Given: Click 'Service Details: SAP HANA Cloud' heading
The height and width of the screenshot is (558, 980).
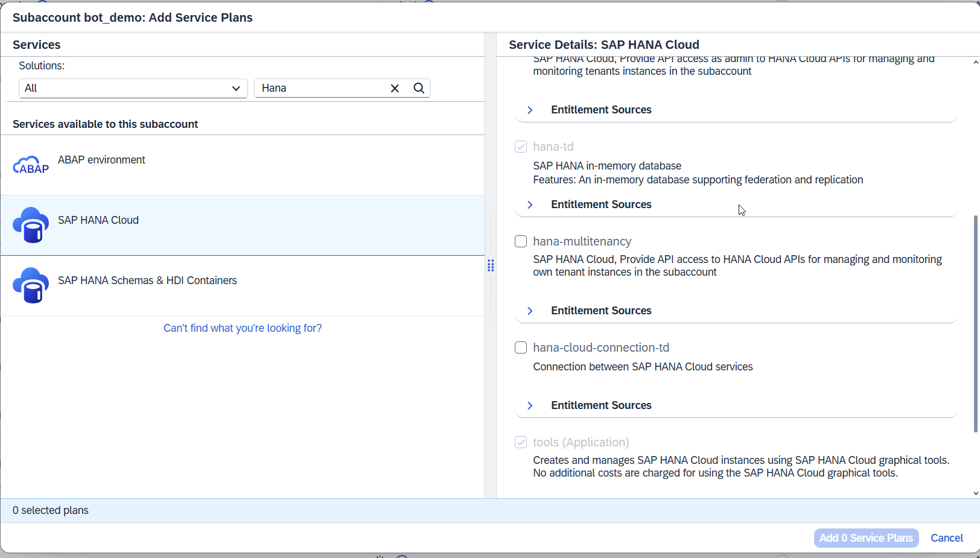Looking at the screenshot, I should 604,45.
